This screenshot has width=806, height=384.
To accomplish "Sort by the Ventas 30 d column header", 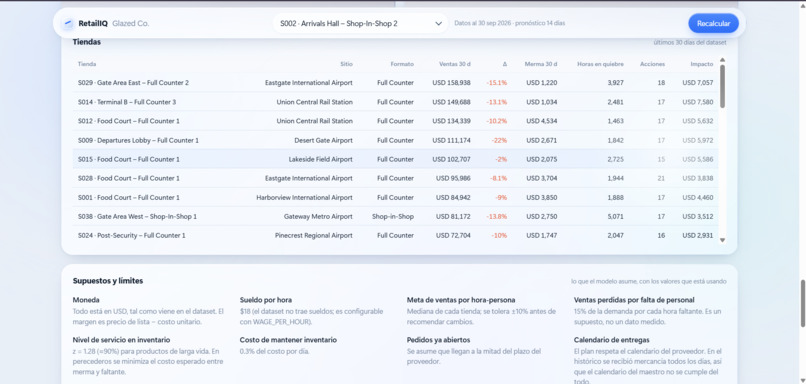I will click(x=455, y=64).
